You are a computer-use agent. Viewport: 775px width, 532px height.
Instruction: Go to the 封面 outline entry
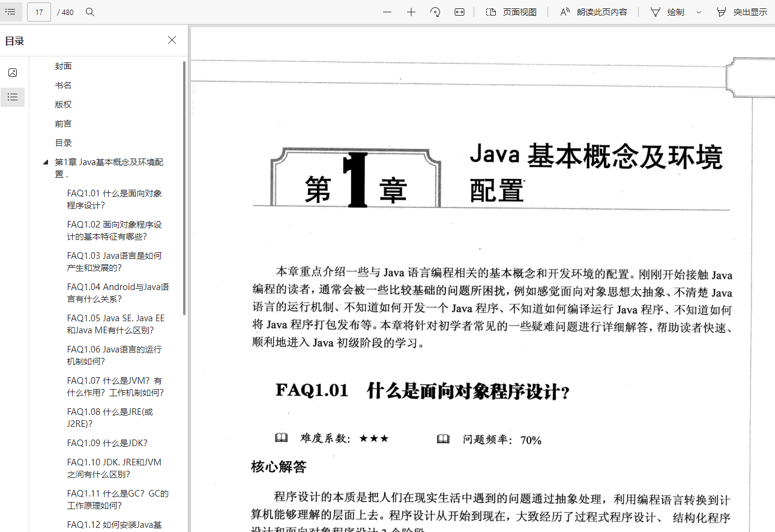coord(63,66)
